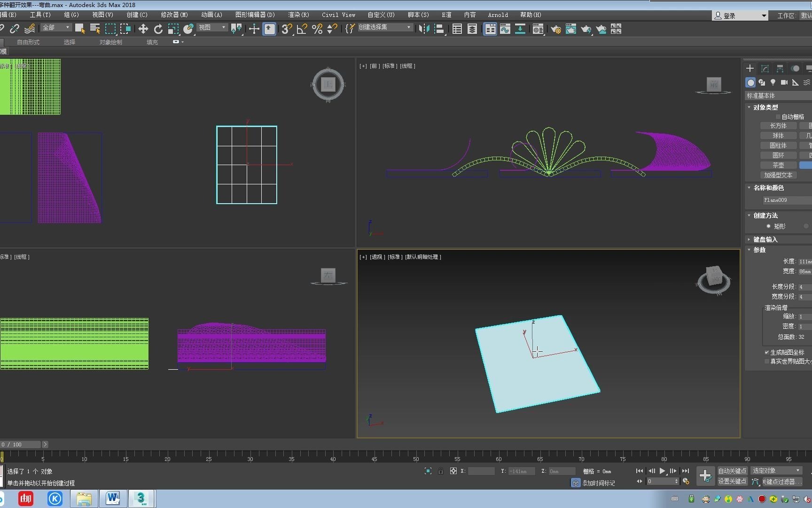Image resolution: width=812 pixels, height=508 pixels.
Task: Activate the Rotate tool
Action: click(158, 29)
